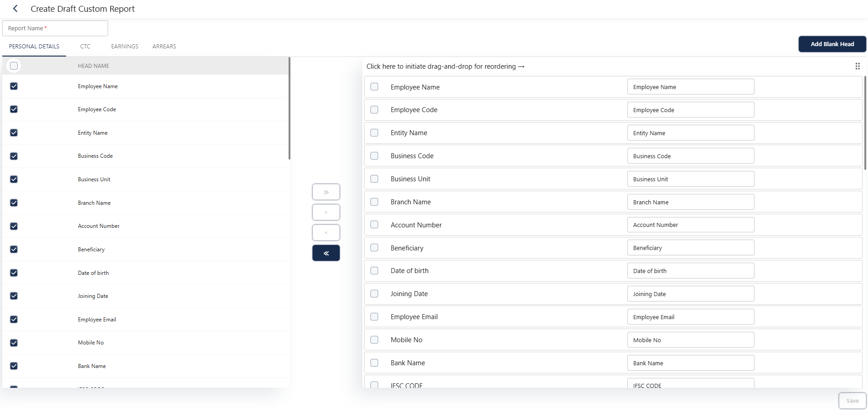Check Date of birth in the right panel
Screen dimensions: 868x410
pyautogui.click(x=375, y=271)
